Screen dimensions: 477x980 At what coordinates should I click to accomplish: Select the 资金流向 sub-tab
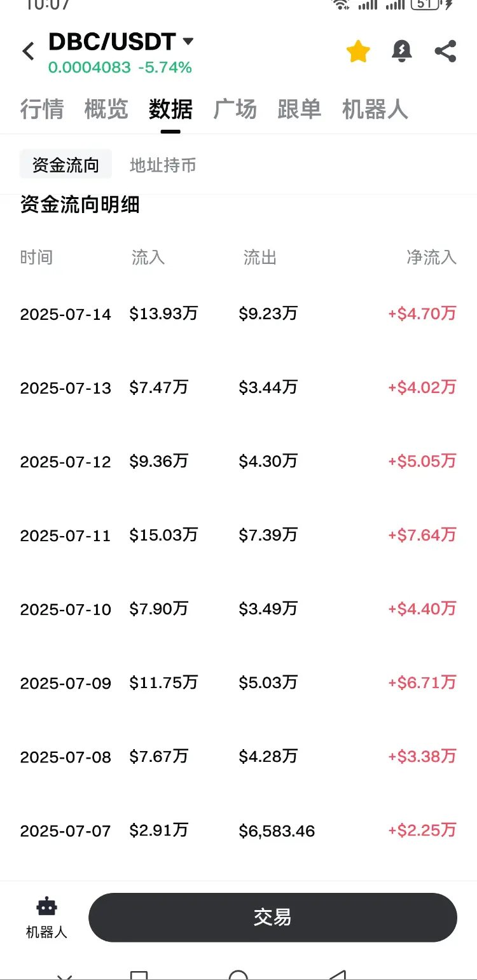66,165
